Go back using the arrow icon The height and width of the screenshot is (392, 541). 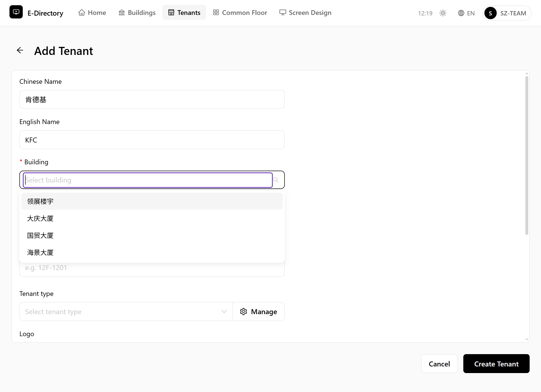click(20, 50)
